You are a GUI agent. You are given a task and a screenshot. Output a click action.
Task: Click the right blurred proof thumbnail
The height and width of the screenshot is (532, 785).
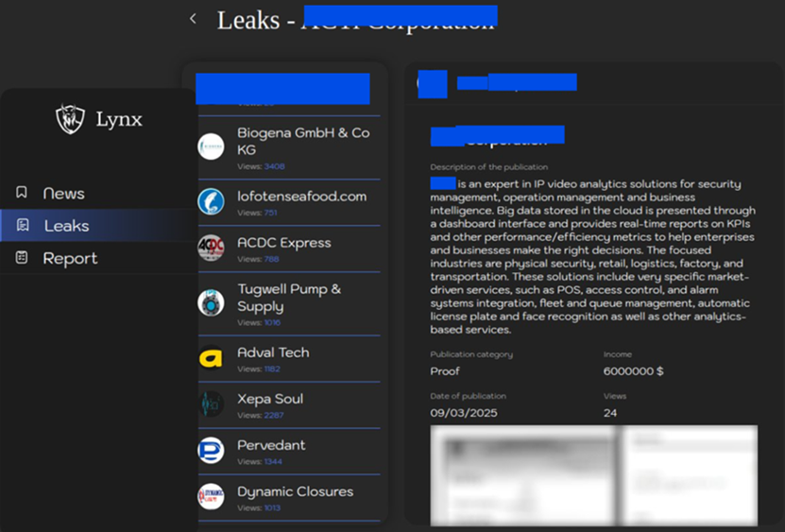(690, 474)
